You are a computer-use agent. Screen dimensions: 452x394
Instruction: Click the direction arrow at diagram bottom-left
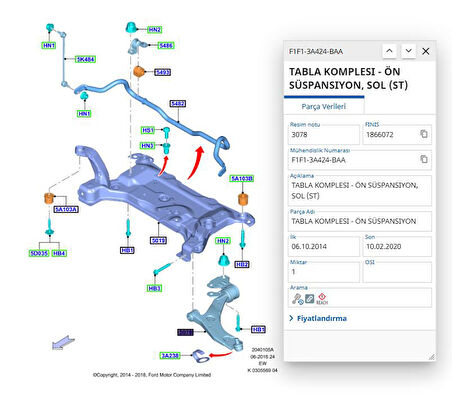tap(63, 342)
